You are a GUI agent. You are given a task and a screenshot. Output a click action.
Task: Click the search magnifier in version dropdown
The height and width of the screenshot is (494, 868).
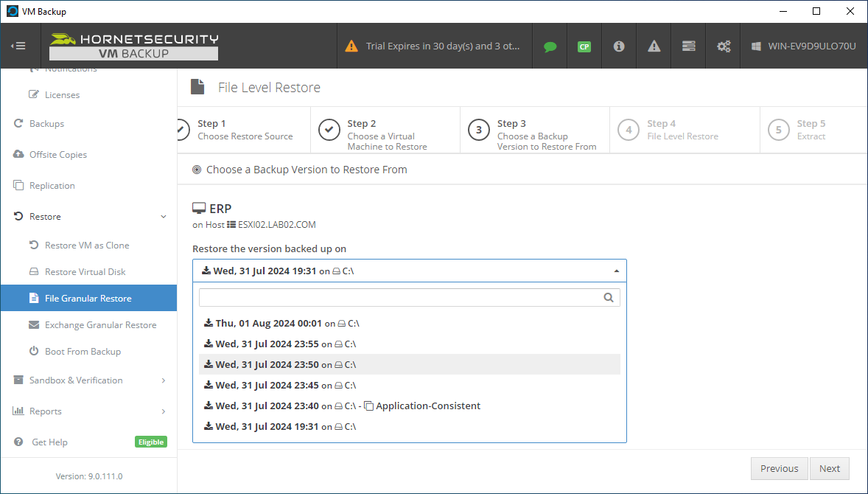coord(609,297)
